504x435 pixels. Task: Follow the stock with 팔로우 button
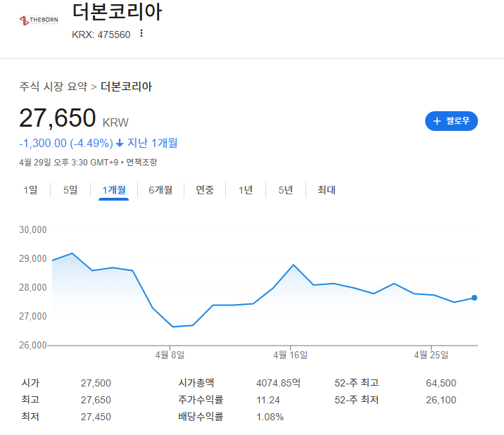451,121
